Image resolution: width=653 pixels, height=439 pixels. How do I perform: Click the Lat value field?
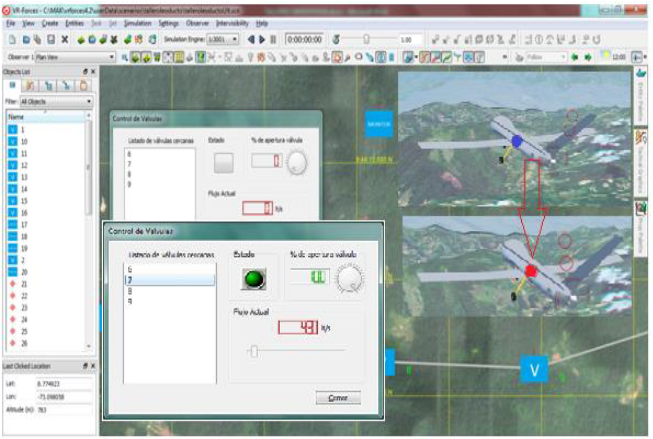pos(64,384)
